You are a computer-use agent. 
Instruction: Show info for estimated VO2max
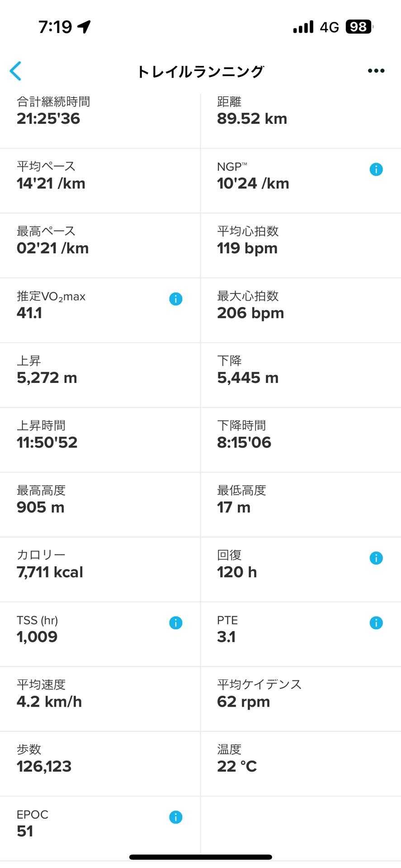tap(176, 299)
